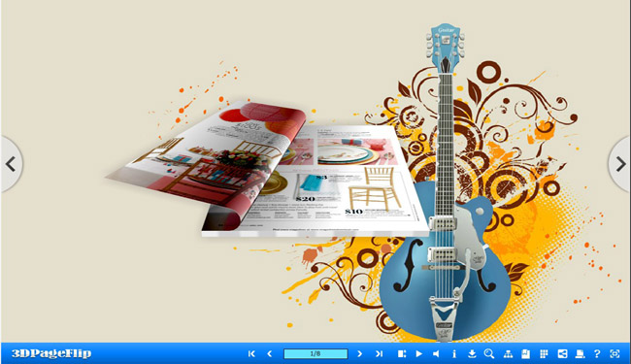The image size is (631, 364).
Task: Open the bookmark page icon
Action: point(525,353)
